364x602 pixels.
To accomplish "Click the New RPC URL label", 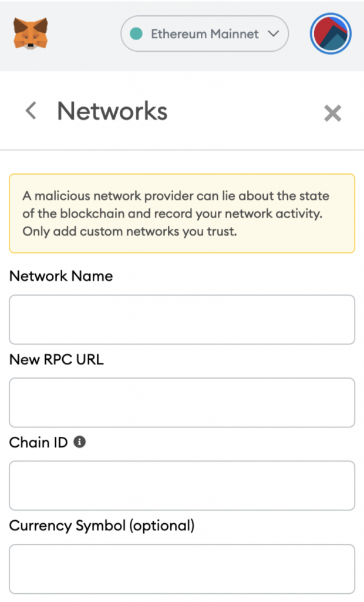I will coord(56,359).
